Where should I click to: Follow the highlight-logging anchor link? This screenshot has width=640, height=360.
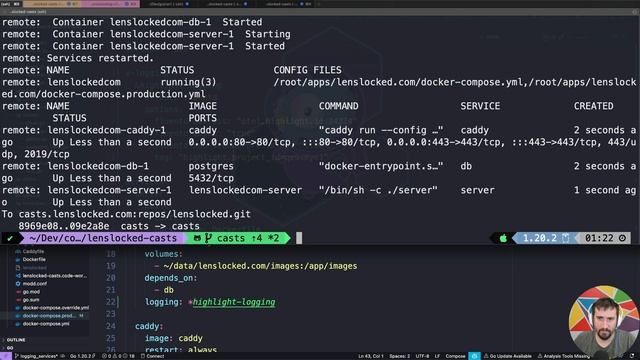click(234, 302)
